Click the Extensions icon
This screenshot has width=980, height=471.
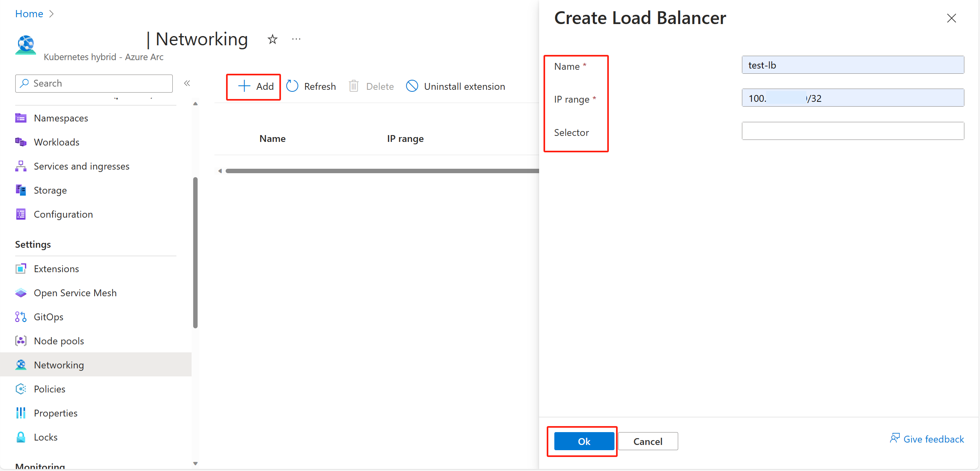click(21, 269)
